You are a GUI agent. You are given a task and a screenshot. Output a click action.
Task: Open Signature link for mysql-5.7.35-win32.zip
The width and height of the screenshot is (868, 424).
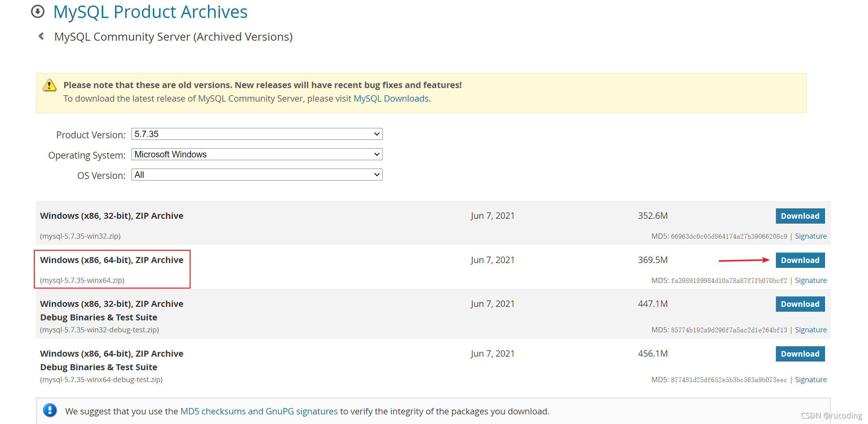click(811, 236)
